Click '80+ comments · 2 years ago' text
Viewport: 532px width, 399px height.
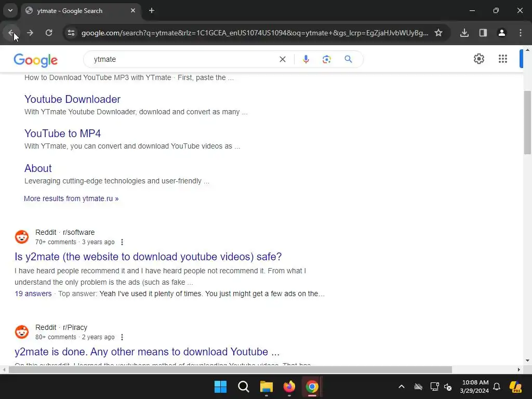coord(75,337)
